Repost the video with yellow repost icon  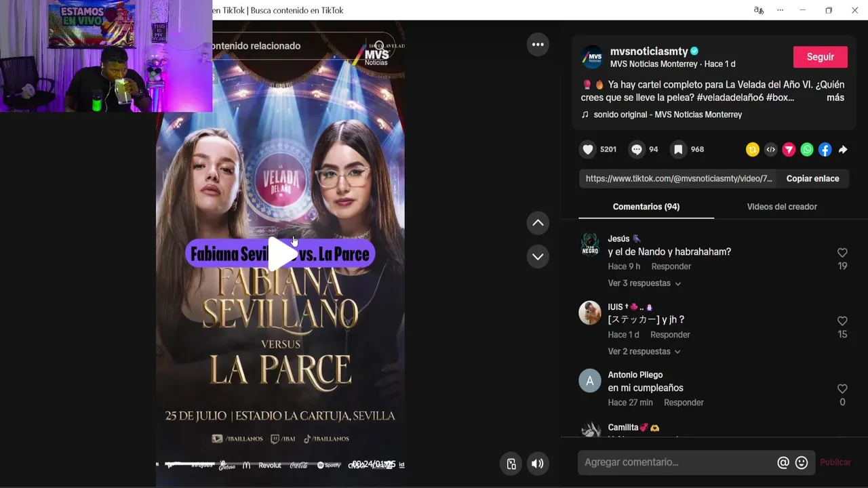click(x=752, y=150)
